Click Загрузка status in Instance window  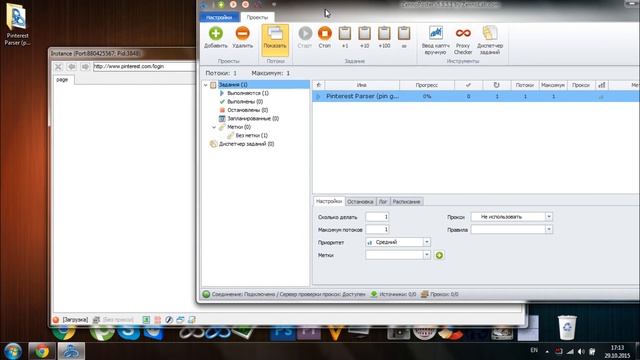(x=75, y=320)
